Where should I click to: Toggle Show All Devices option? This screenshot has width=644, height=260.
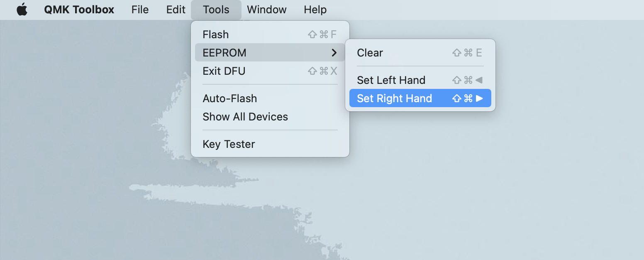(x=245, y=117)
